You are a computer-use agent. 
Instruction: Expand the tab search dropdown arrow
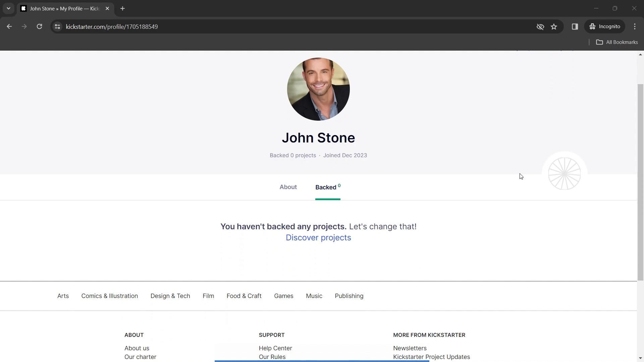coord(8,8)
